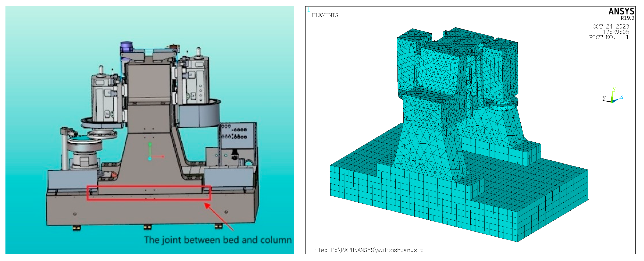Click the 'joint between bed and column' caption

[218, 240]
